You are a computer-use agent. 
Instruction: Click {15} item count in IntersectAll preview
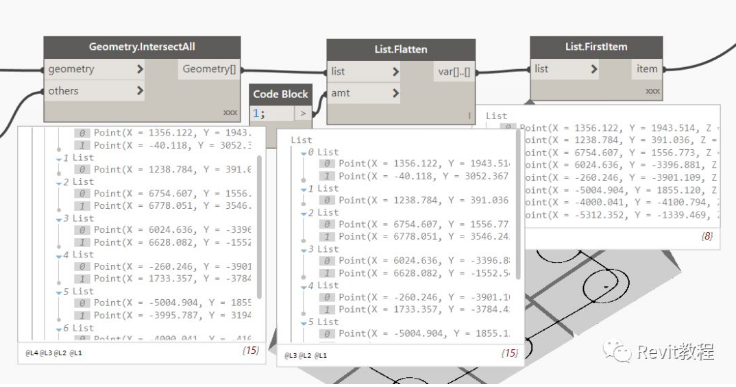pyautogui.click(x=251, y=350)
